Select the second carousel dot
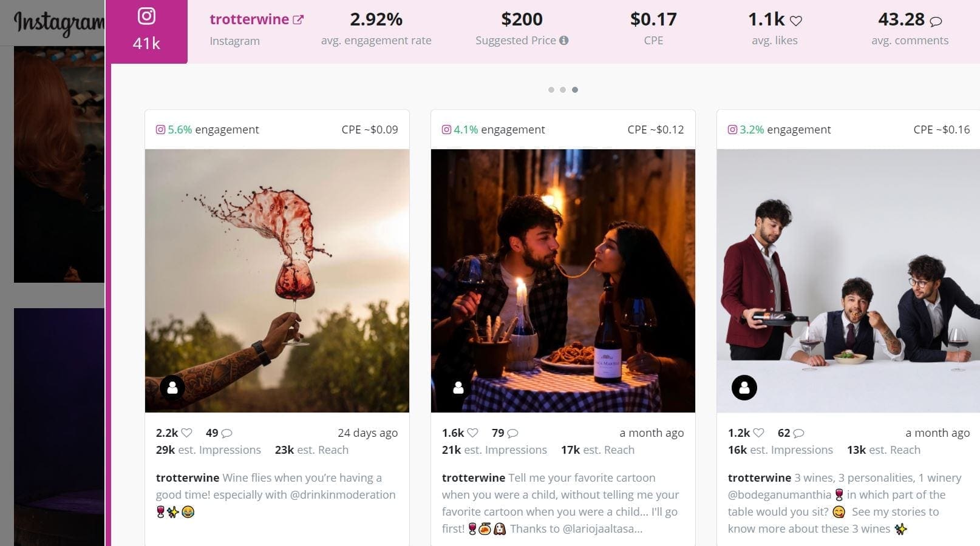This screenshot has width=980, height=546. (563, 90)
